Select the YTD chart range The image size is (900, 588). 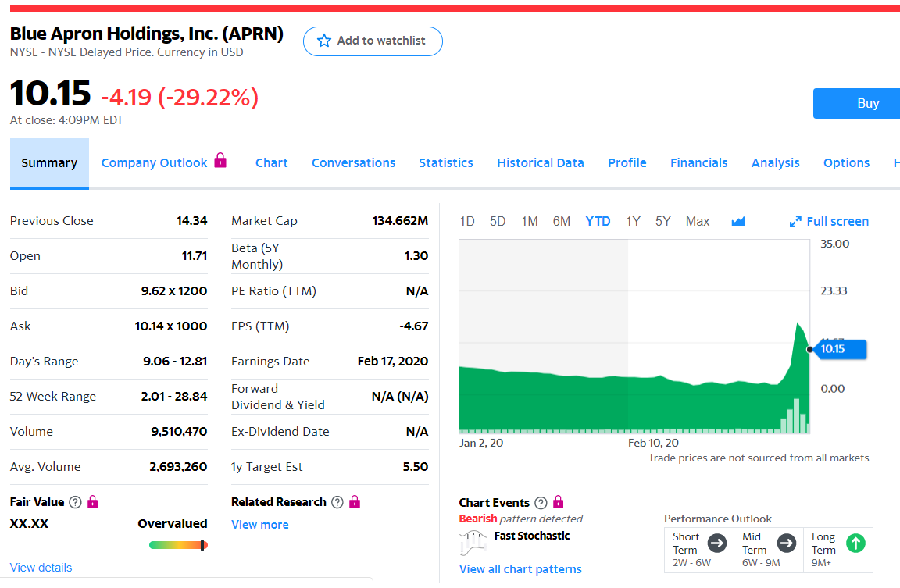point(598,222)
